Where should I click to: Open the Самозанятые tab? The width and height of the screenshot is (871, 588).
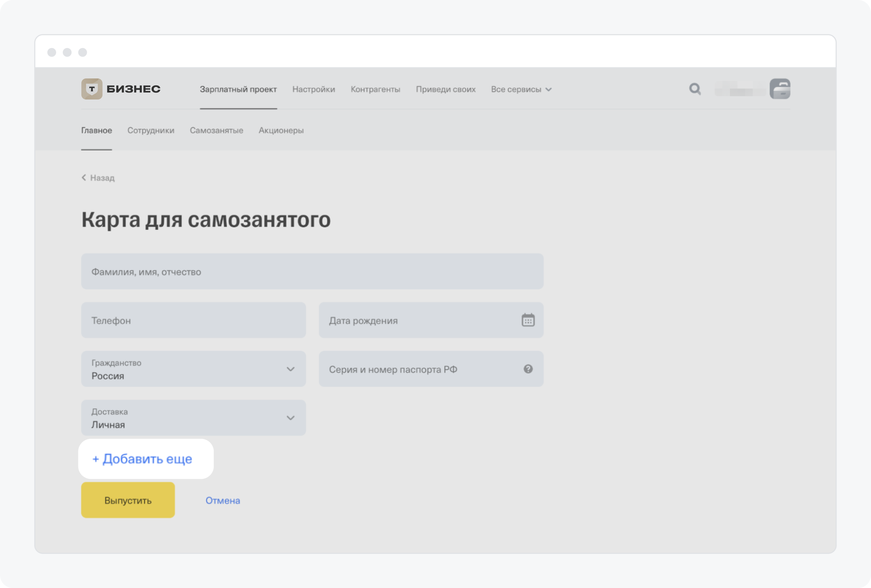pyautogui.click(x=216, y=130)
